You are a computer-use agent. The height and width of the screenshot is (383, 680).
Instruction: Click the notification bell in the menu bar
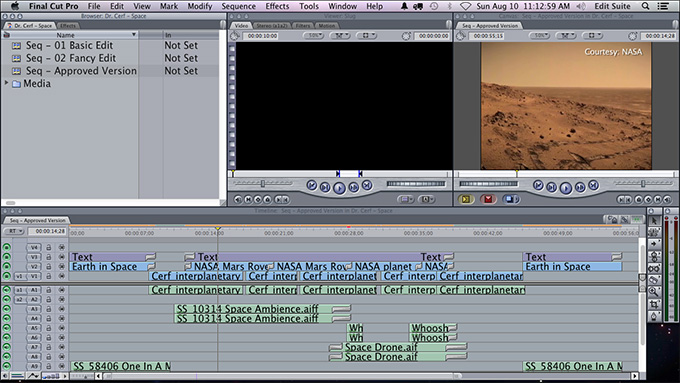(x=404, y=6)
